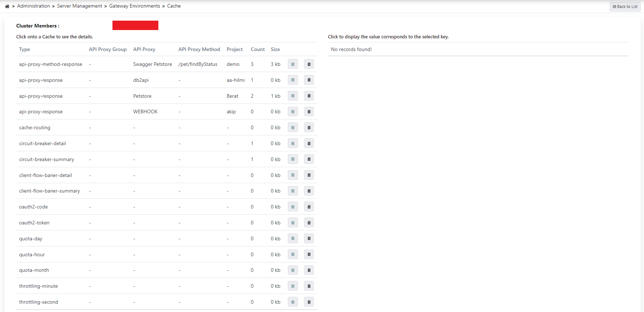
Task: Click the red Cluster Members box
Action: point(135,25)
